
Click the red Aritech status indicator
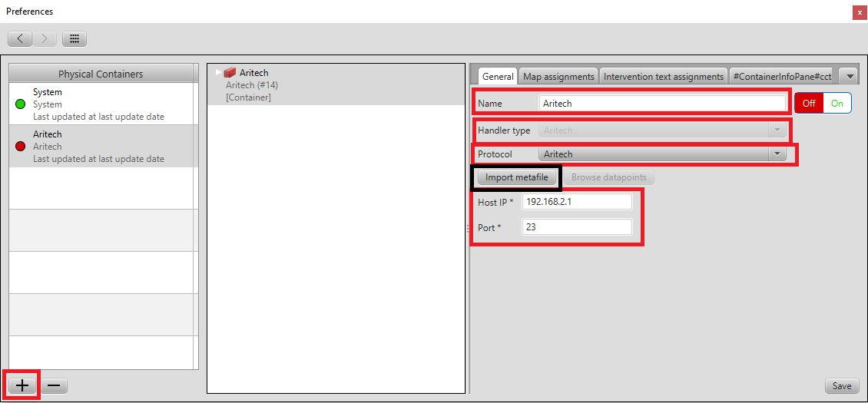click(21, 147)
